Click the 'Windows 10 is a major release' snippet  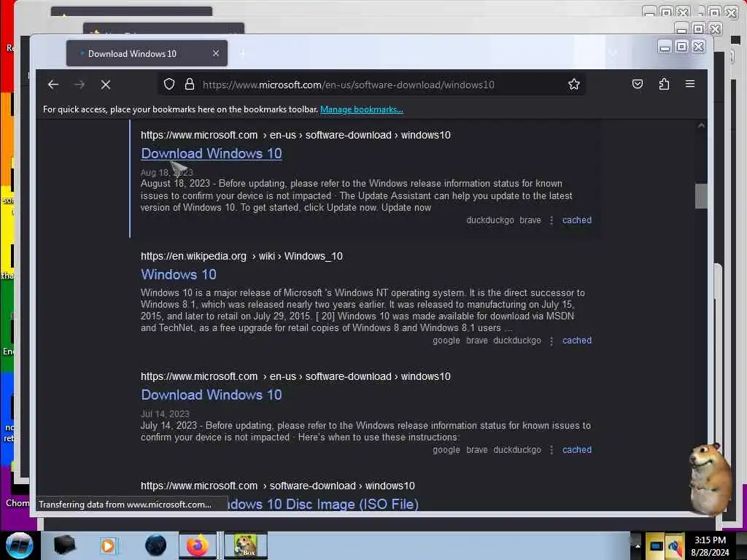click(363, 310)
